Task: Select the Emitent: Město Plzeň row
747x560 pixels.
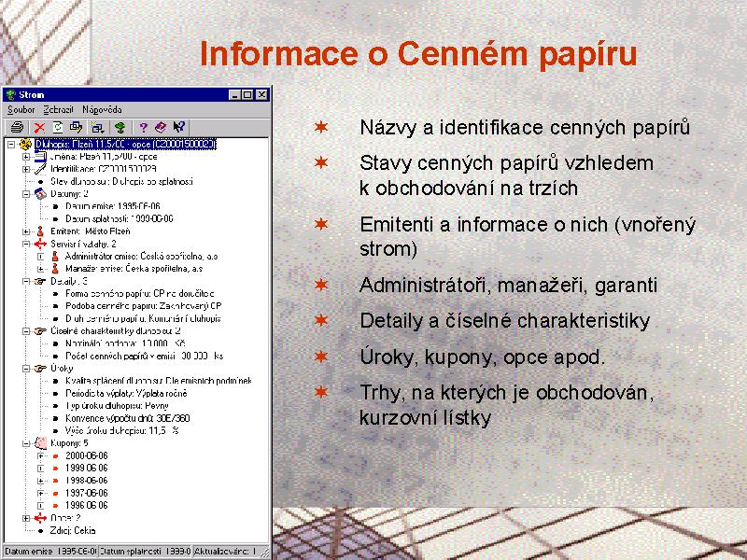Action: click(90, 231)
